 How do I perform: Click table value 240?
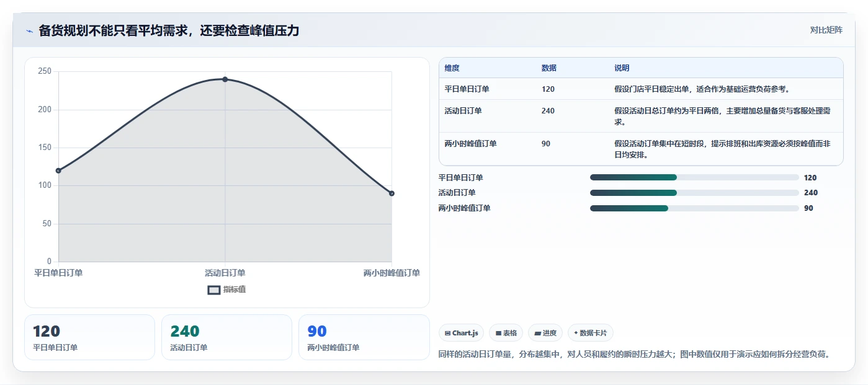coord(548,111)
